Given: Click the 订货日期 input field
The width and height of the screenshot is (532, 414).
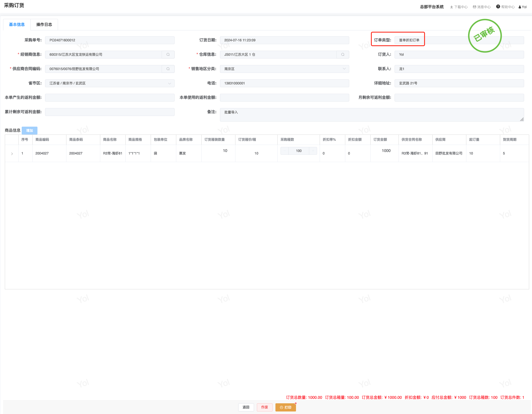Looking at the screenshot, I should pos(284,40).
